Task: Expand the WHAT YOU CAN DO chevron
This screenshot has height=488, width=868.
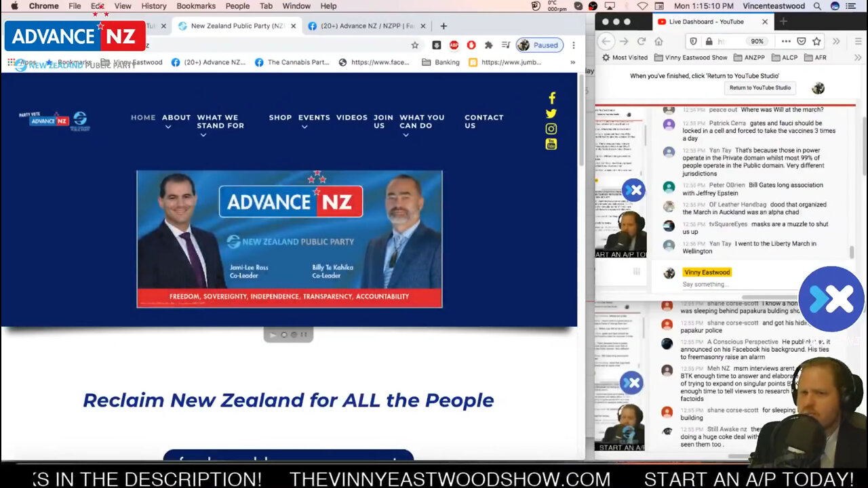Action: [406, 135]
